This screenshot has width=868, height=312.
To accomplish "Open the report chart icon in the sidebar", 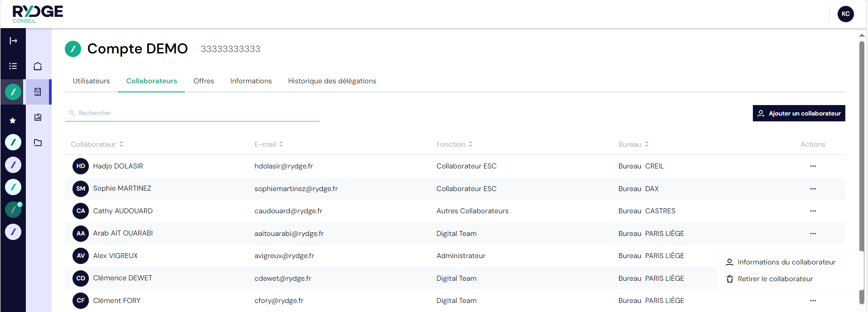I will [x=38, y=117].
